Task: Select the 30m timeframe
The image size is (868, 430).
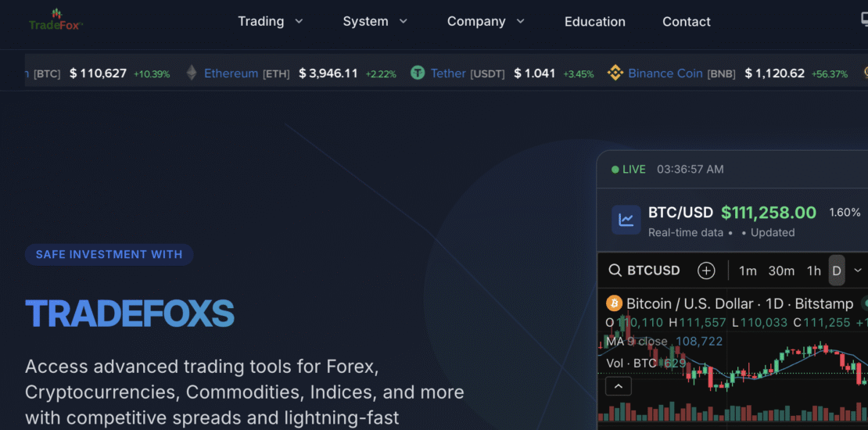Action: click(781, 271)
